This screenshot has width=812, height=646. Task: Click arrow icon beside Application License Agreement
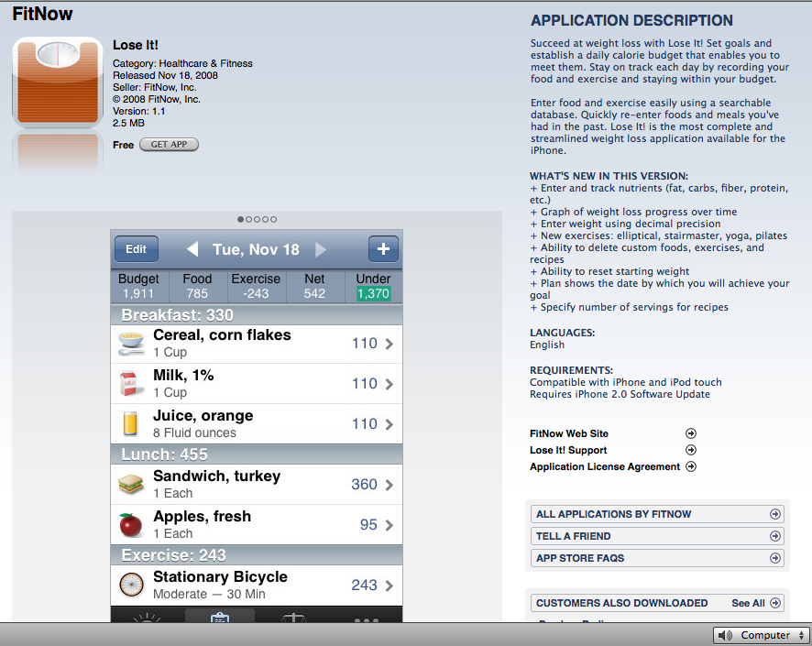pyautogui.click(x=691, y=466)
